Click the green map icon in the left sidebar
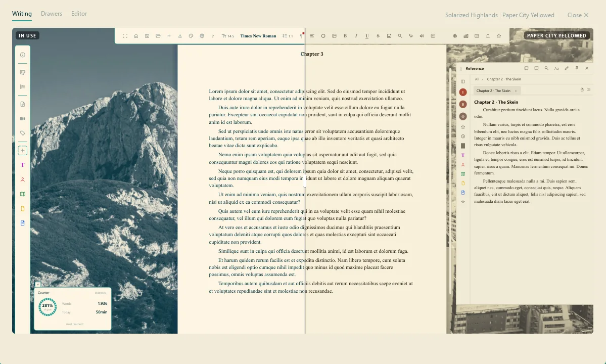Image resolution: width=606 pixels, height=364 pixels. click(22, 194)
